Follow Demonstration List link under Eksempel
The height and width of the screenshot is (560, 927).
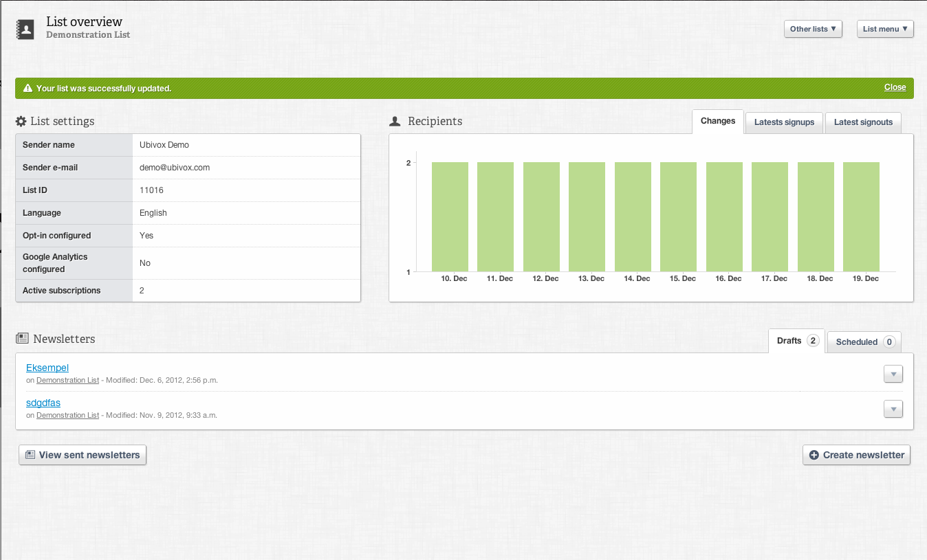(x=67, y=380)
